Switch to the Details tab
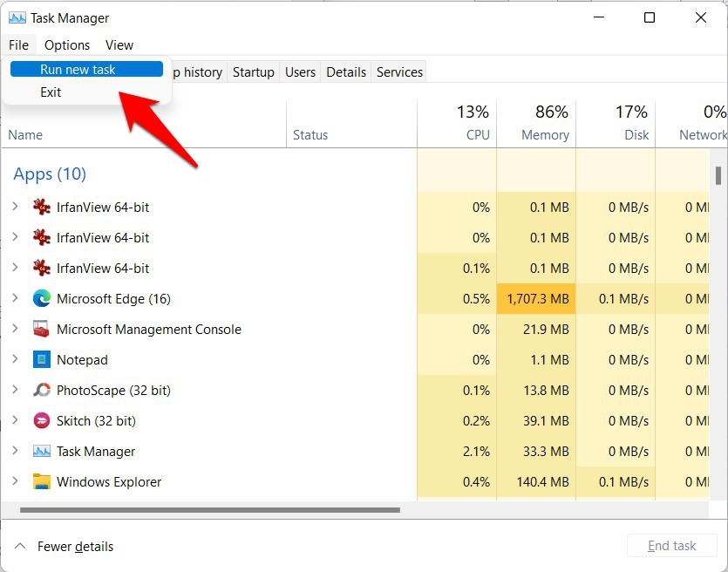Image resolution: width=728 pixels, height=572 pixels. [x=346, y=72]
